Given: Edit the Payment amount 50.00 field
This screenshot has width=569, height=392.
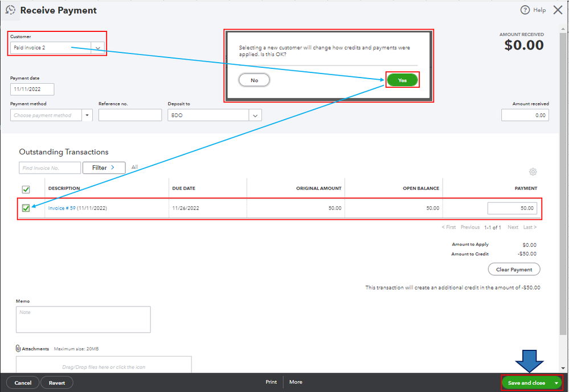Looking at the screenshot, I should [x=512, y=209].
